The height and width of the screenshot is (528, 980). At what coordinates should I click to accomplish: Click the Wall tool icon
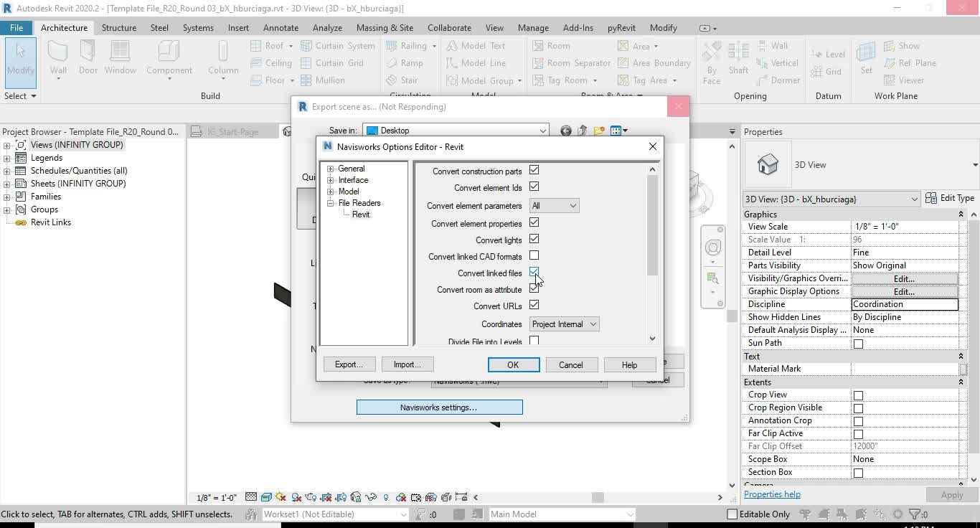pos(58,57)
